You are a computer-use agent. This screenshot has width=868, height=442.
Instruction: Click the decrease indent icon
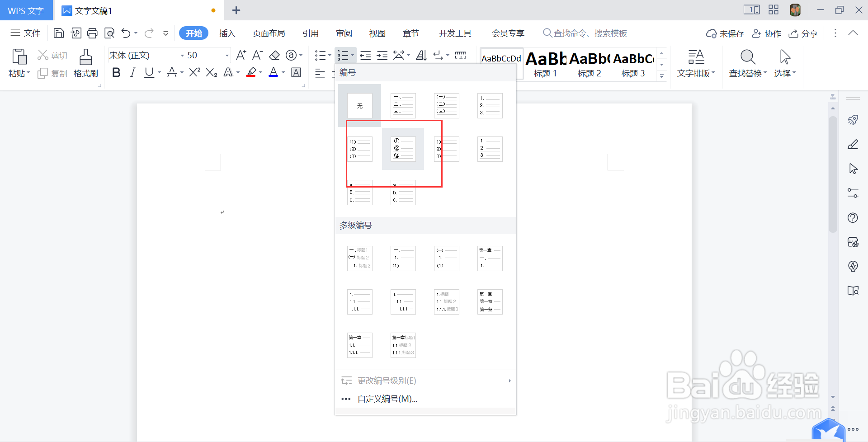365,55
